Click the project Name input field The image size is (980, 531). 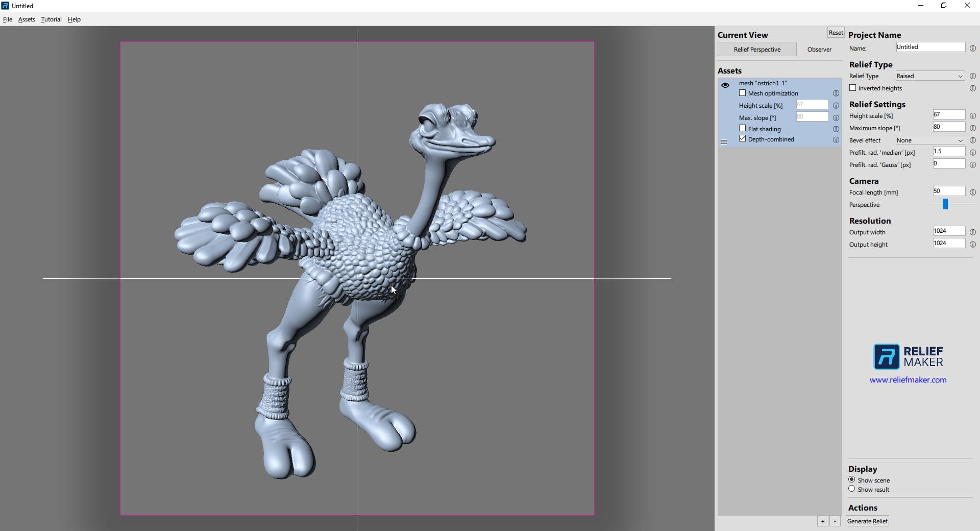click(x=930, y=47)
